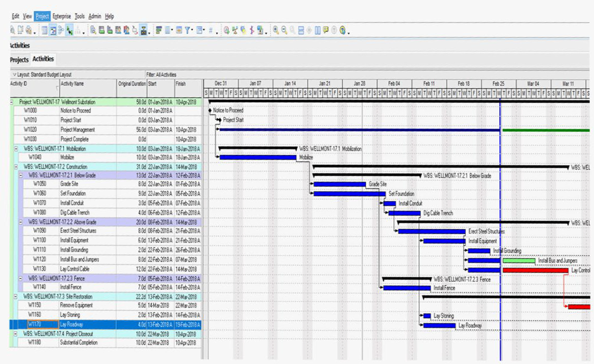Collapse WBS WELLMONT-17.4 Project Closeout group
Viewport: 594px width, 364px height.
pyautogui.click(x=16, y=333)
